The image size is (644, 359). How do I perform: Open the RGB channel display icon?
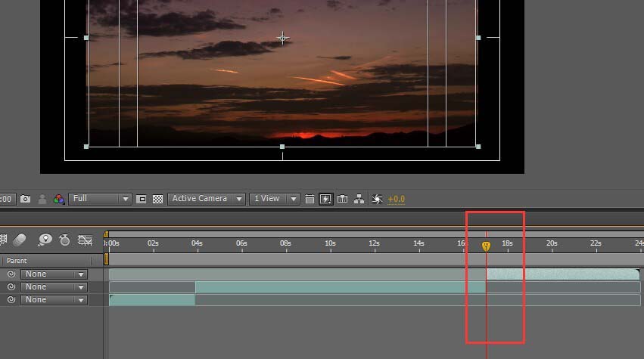tap(59, 199)
